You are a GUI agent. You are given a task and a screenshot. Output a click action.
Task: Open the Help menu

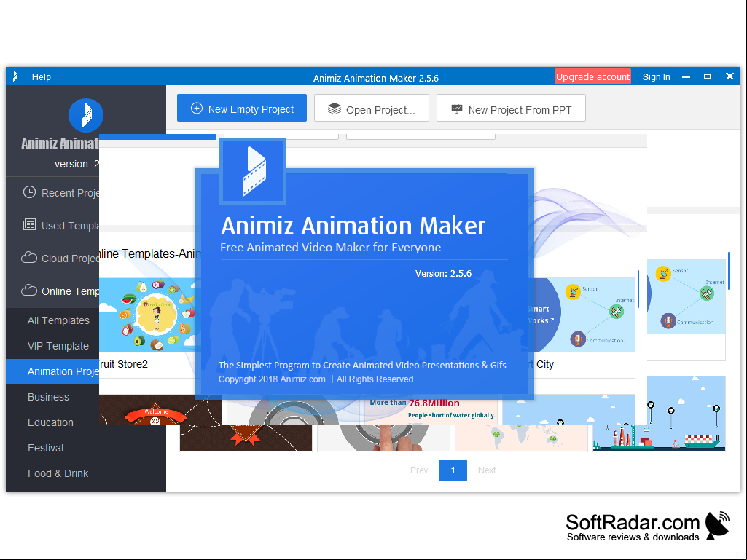41,76
